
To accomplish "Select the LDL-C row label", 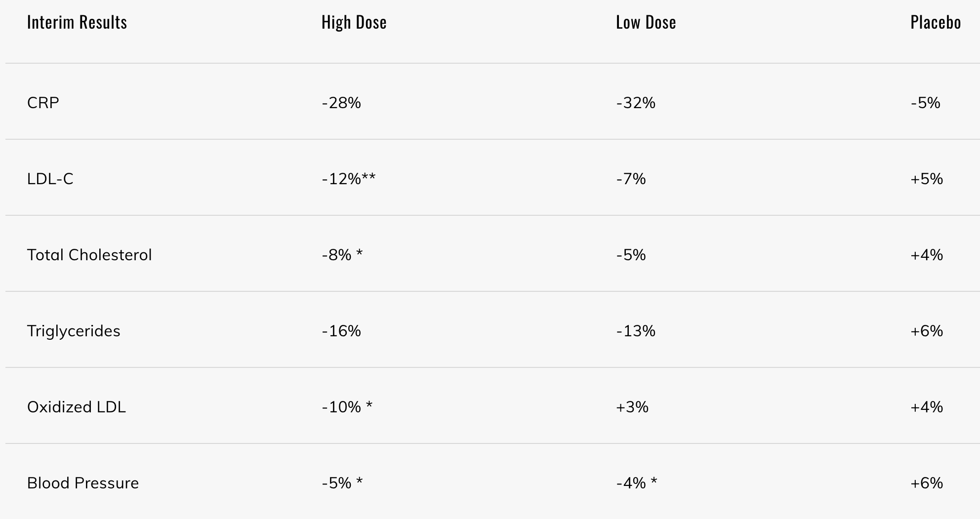I will 50,179.
